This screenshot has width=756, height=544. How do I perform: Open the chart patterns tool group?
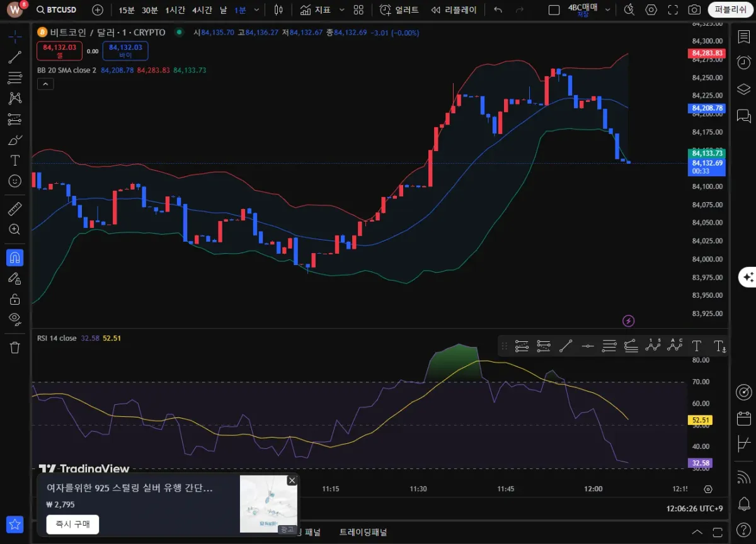[15, 98]
